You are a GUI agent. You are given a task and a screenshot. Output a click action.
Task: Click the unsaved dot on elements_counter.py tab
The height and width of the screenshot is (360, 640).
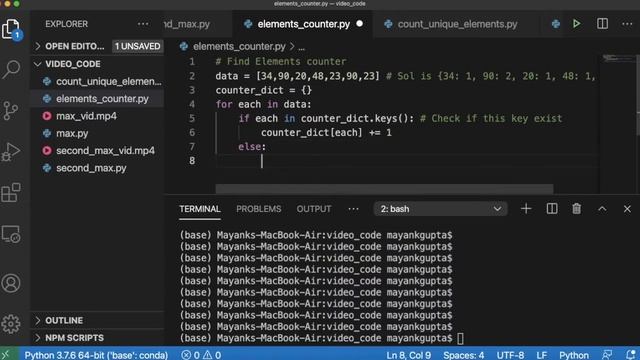coord(359,24)
